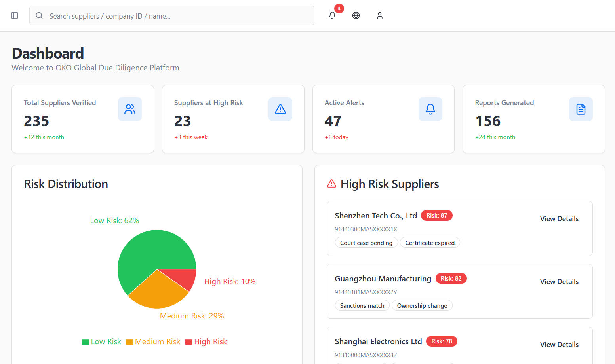Open the user profile icon

[380, 15]
